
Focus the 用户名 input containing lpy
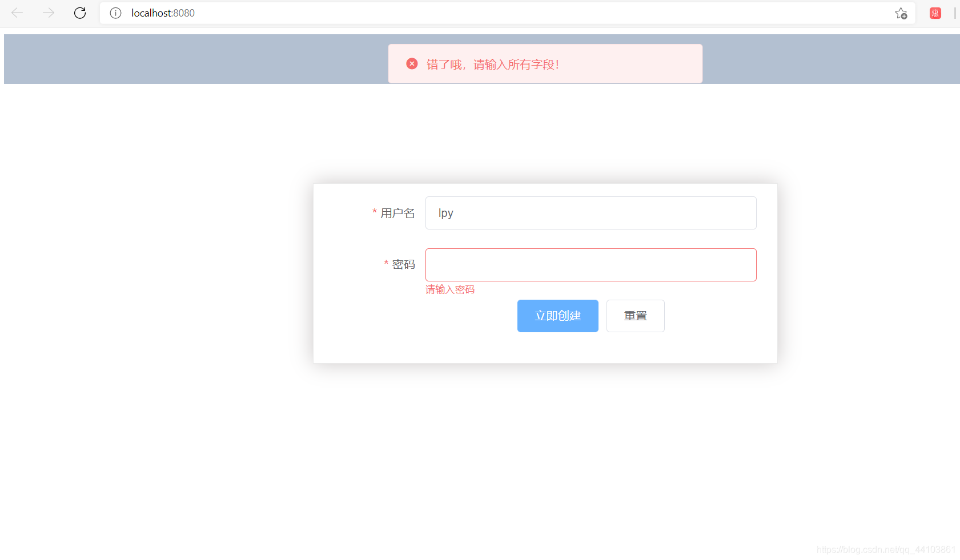[x=591, y=213]
